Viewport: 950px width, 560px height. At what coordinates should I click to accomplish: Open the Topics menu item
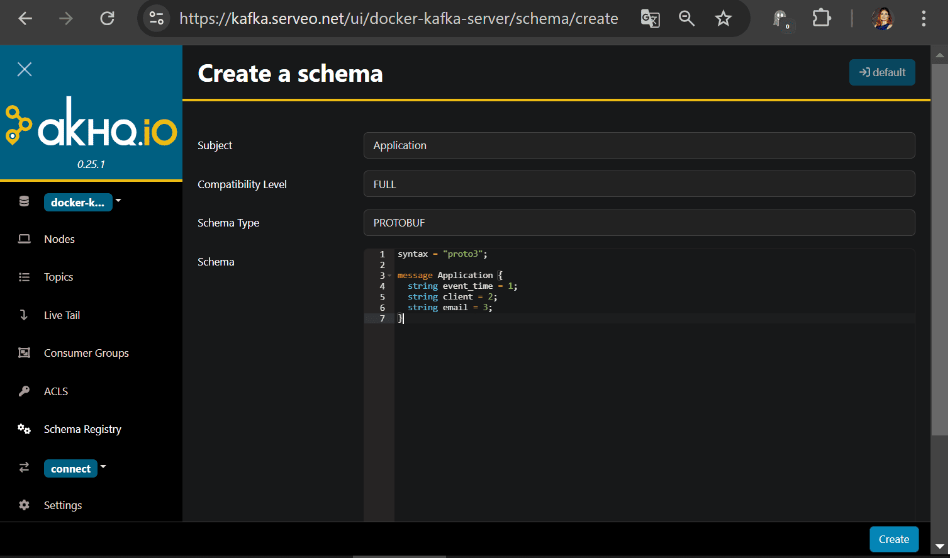tap(59, 277)
